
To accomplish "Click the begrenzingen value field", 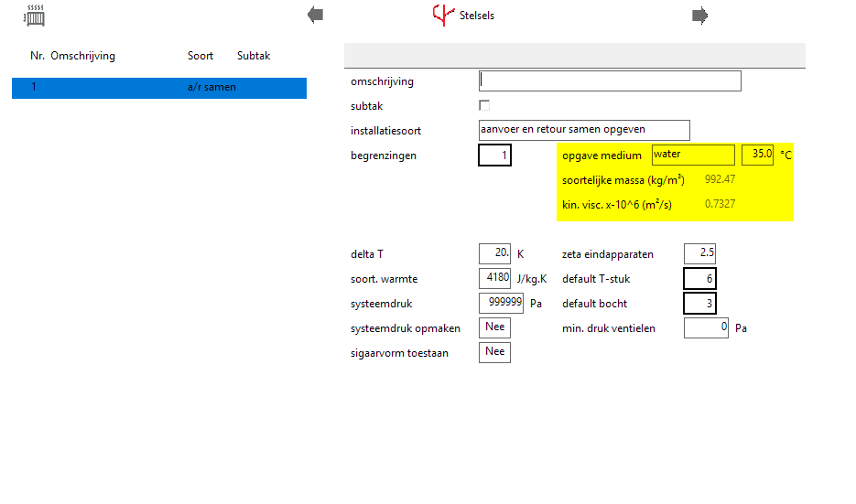I will 494,155.
